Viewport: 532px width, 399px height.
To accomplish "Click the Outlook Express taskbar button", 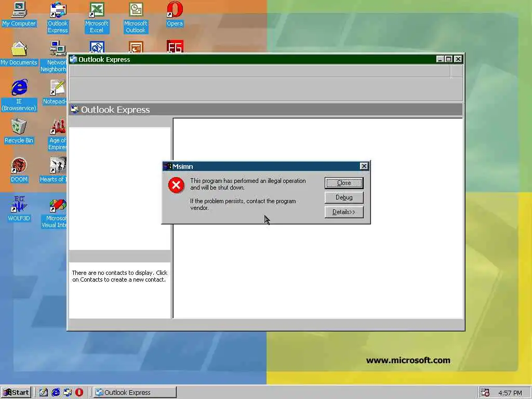I will [x=135, y=393].
